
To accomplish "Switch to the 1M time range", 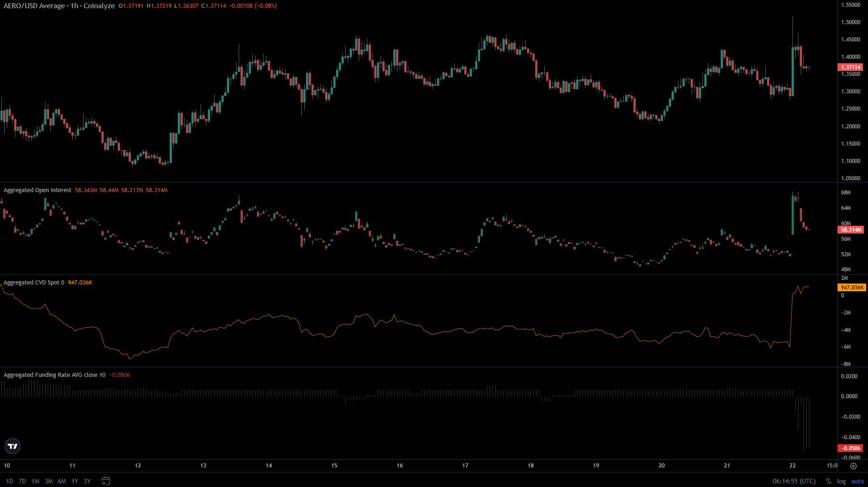I will pos(35,481).
